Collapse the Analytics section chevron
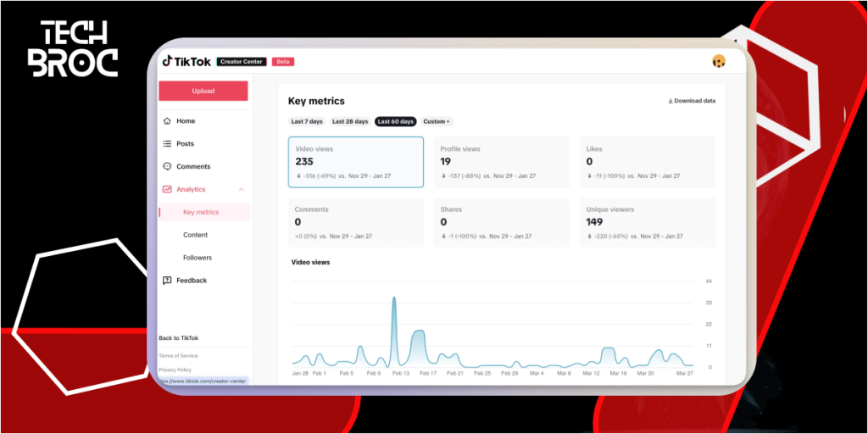Image resolution: width=868 pixels, height=434 pixels. (242, 189)
